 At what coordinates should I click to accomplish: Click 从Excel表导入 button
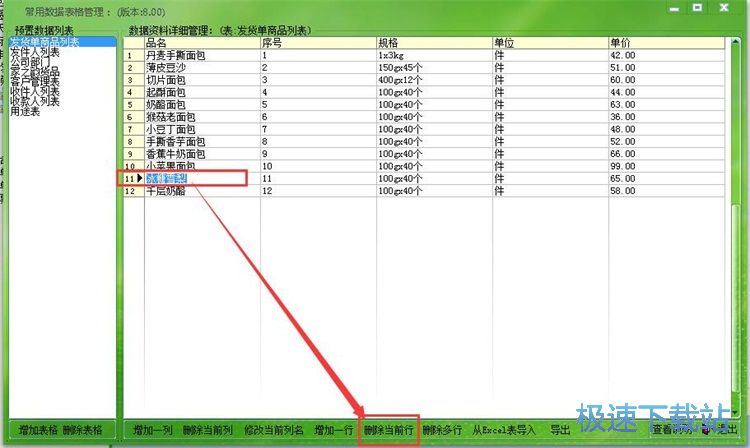tap(504, 430)
